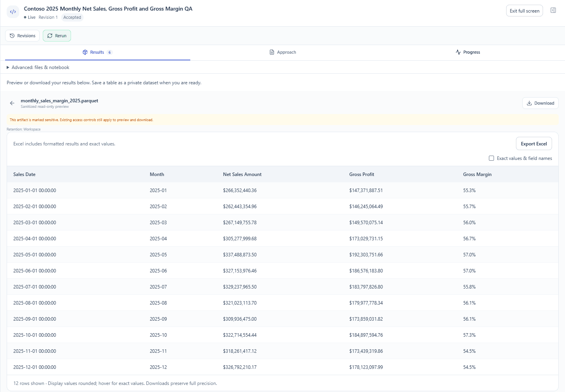Select gross margin 57.3% cell
This screenshot has width=565, height=392.
(469, 335)
